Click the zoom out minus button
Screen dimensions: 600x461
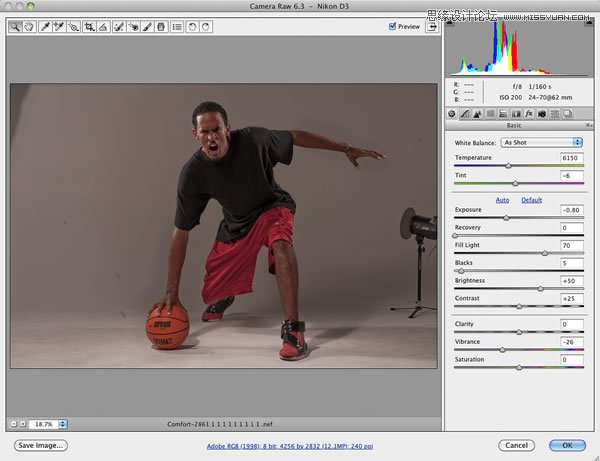[x=14, y=424]
